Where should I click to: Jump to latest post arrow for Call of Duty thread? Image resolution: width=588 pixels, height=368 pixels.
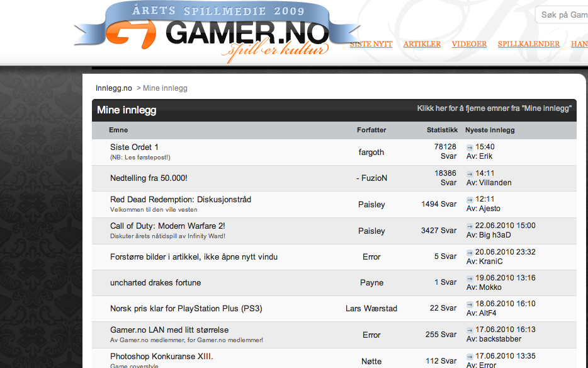(x=470, y=226)
